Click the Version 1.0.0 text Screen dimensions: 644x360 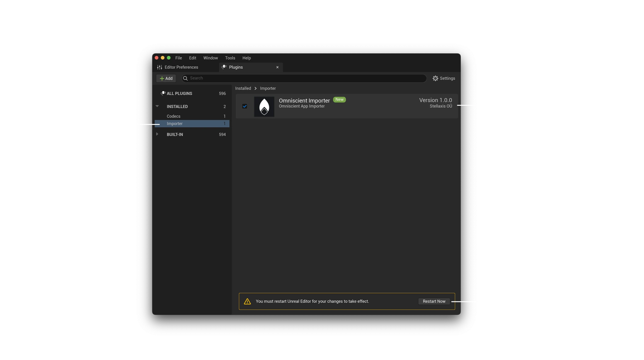click(436, 100)
